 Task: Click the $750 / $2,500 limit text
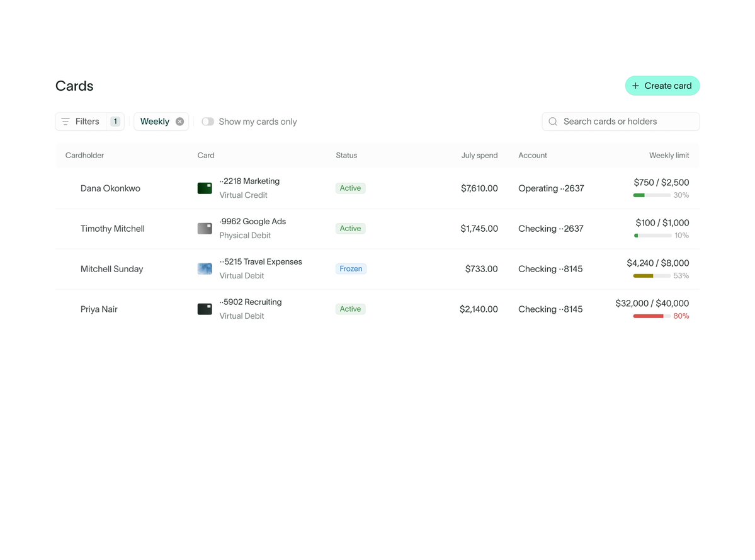[661, 183]
